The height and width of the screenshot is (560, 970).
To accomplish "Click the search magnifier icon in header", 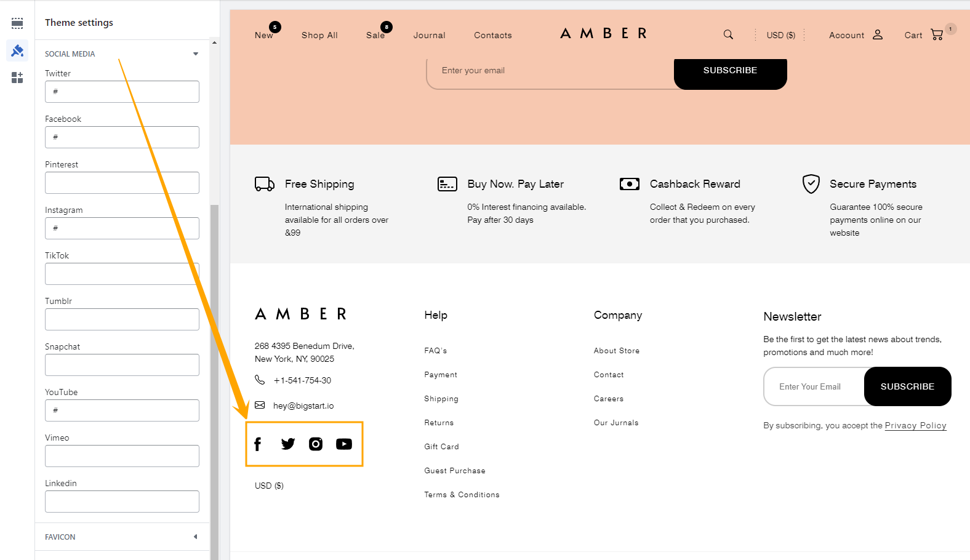I will pyautogui.click(x=728, y=34).
